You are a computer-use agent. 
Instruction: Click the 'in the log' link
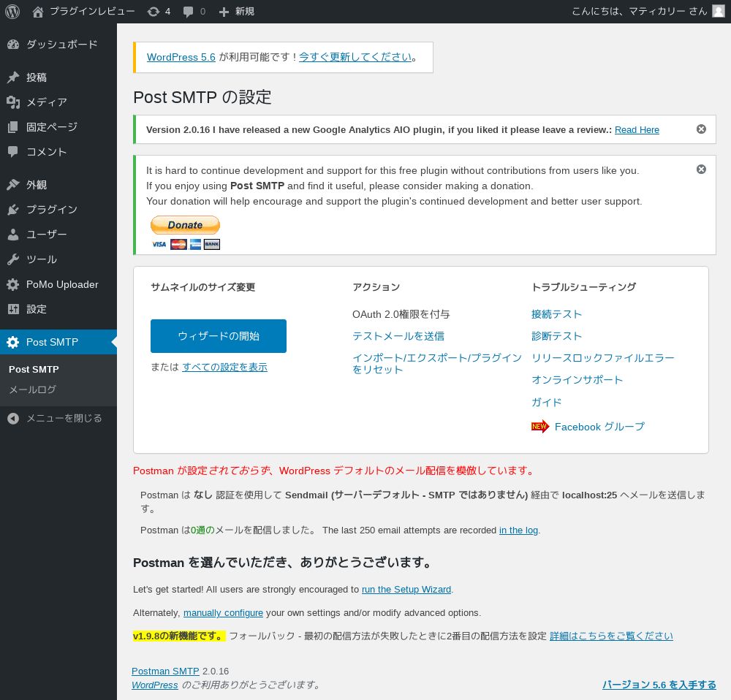click(x=518, y=530)
